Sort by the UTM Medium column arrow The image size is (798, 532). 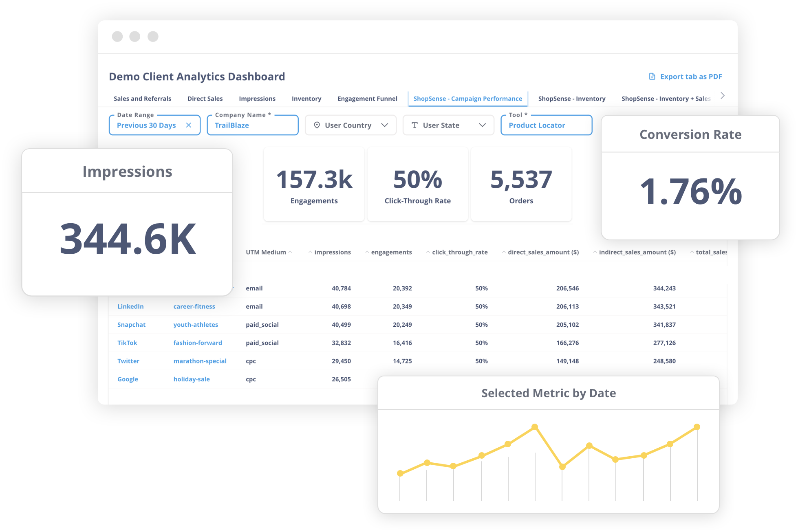click(x=290, y=252)
